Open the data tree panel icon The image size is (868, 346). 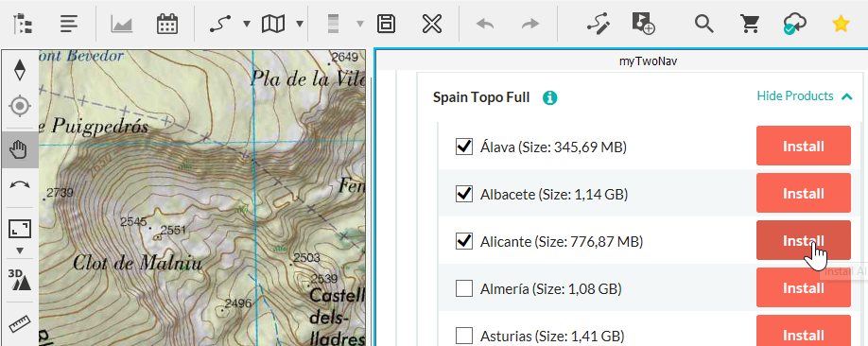(x=22, y=24)
